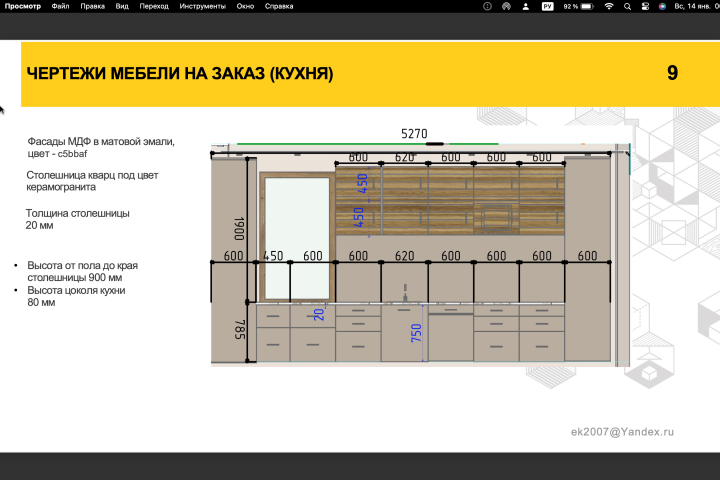Open the Wi-Fi status icon
This screenshot has width=720, height=480.
pos(609,6)
